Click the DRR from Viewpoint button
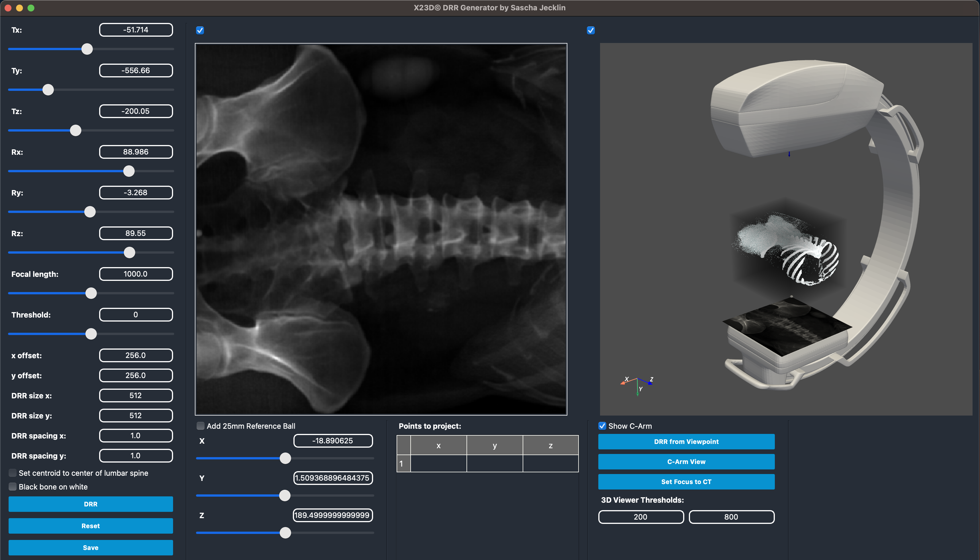 click(686, 442)
